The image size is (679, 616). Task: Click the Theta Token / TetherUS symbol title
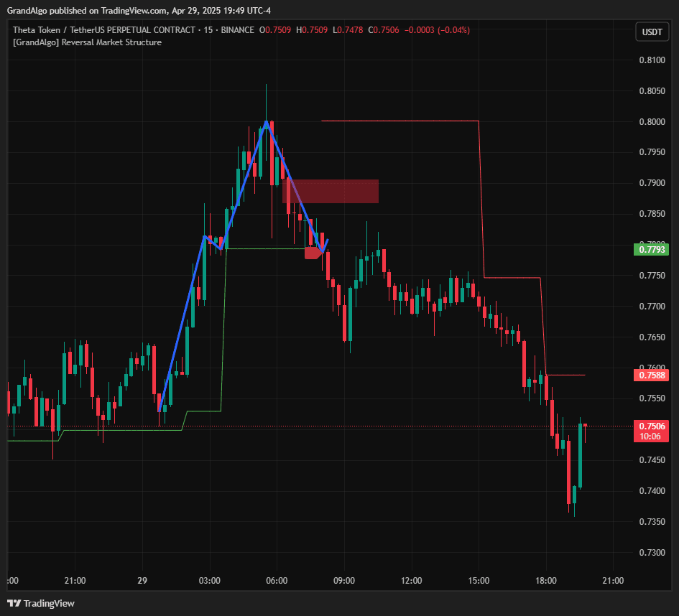tap(104, 30)
